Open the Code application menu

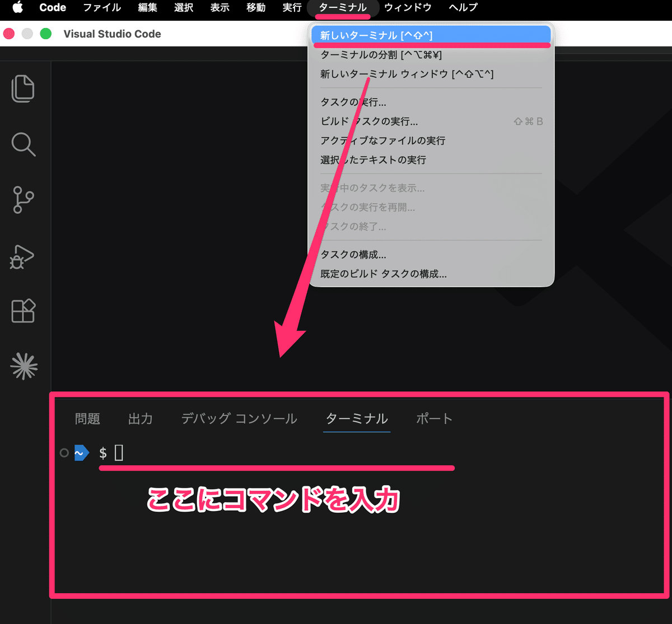pos(53,7)
